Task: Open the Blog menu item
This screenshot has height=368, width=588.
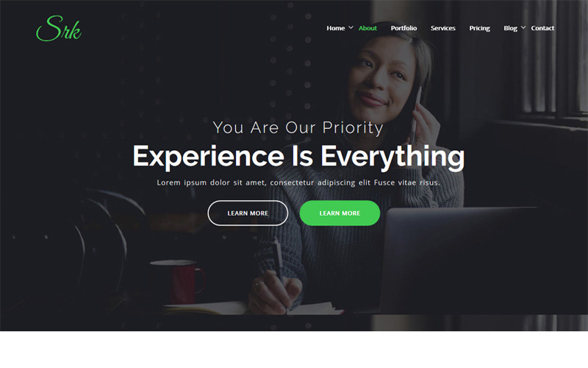Action: 510,29
